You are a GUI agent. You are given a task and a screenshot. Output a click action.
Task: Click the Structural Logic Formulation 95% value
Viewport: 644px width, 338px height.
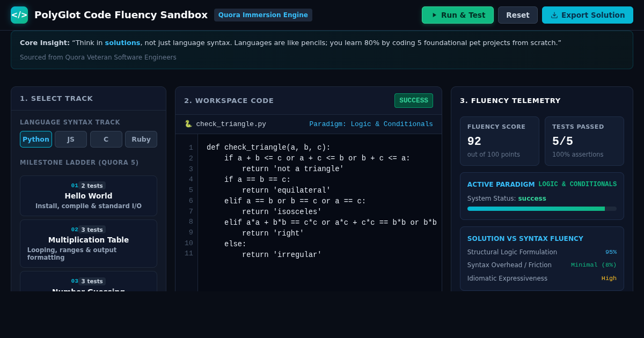tap(611, 252)
